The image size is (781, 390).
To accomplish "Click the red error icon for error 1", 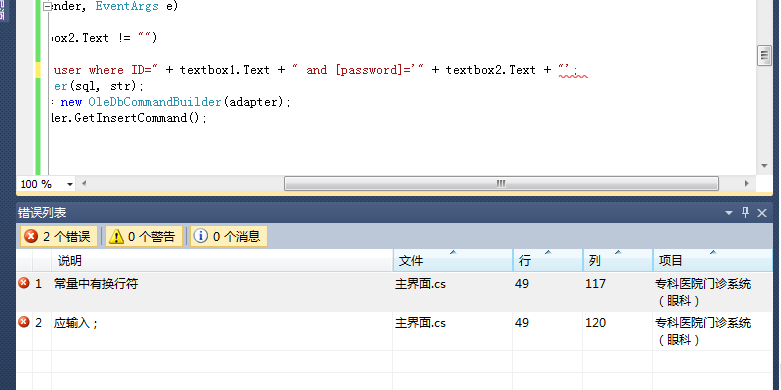I will click(x=24, y=283).
